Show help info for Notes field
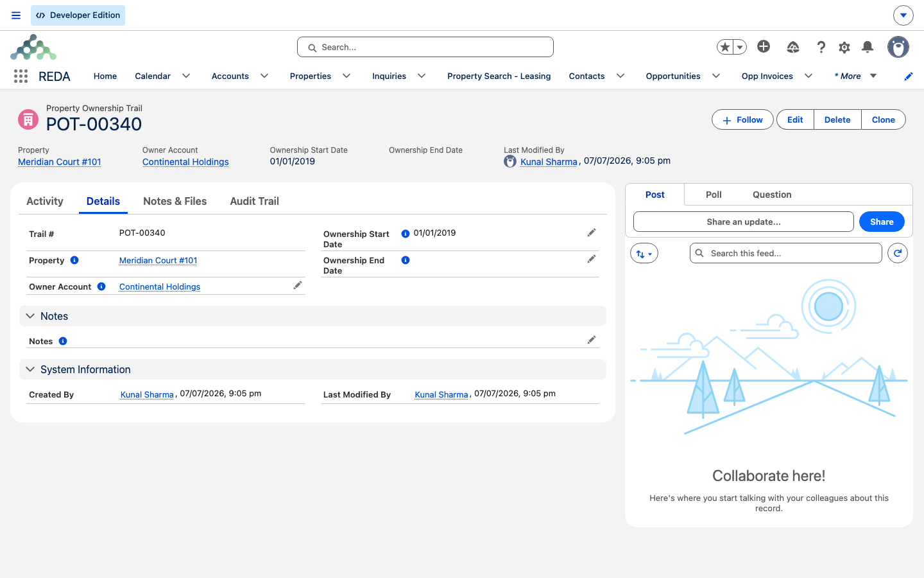This screenshot has height=578, width=924. coord(63,341)
